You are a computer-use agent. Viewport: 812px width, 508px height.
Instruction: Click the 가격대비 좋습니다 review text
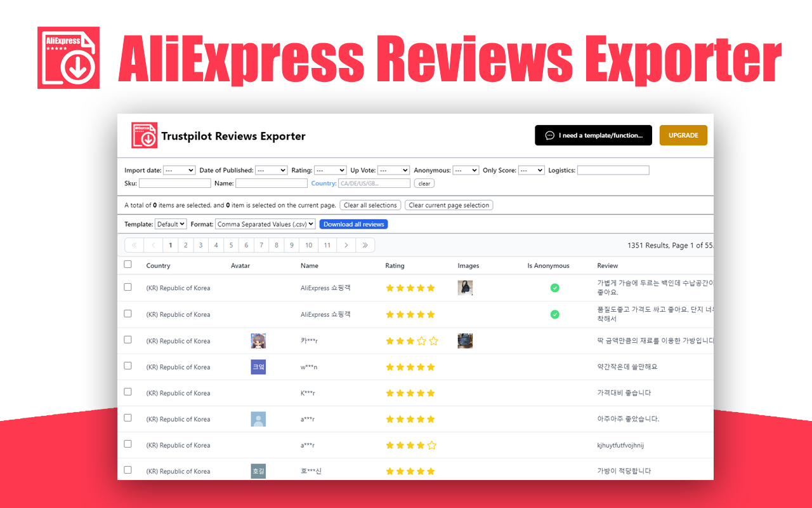(624, 393)
